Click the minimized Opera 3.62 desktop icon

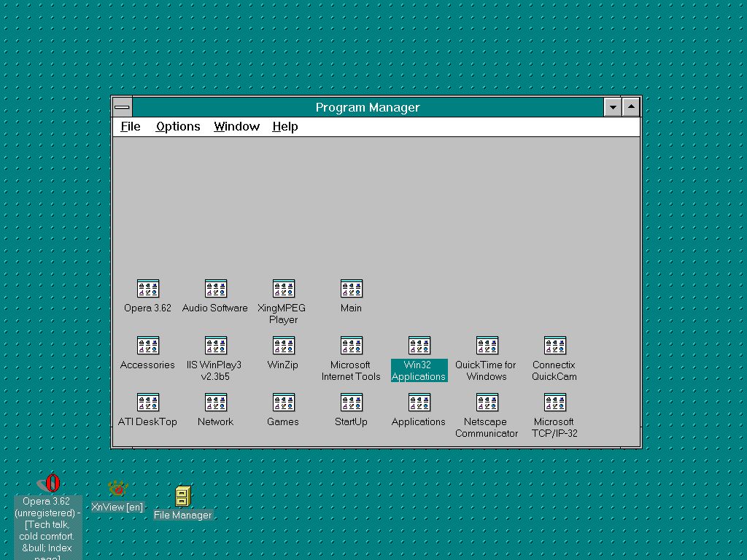tap(49, 483)
